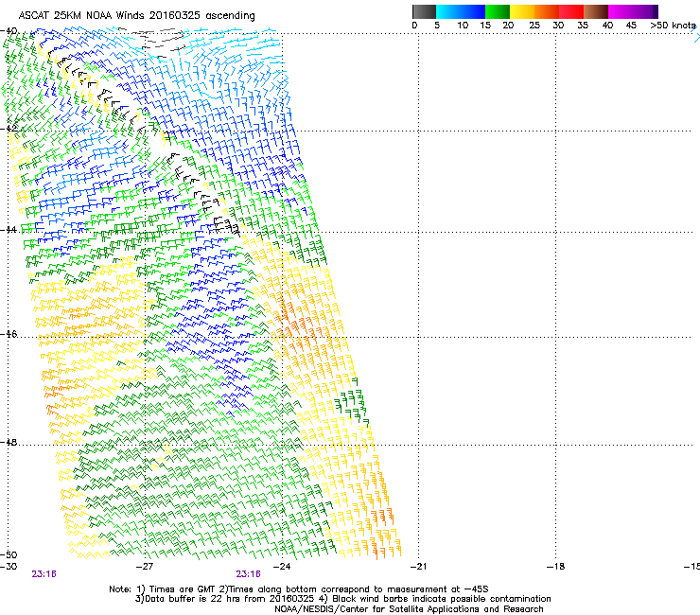Click the legend label 45

point(631,25)
